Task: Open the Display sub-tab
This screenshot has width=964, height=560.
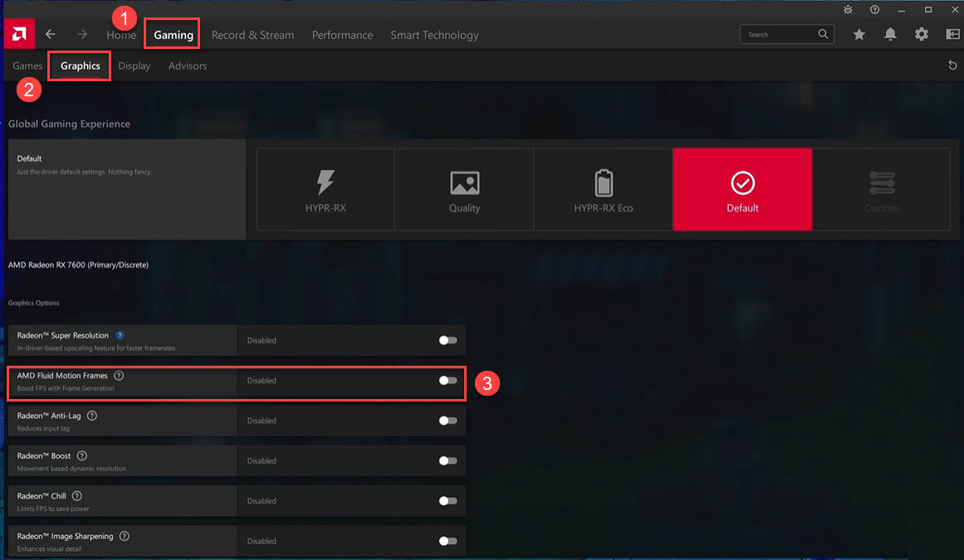Action: (x=134, y=66)
